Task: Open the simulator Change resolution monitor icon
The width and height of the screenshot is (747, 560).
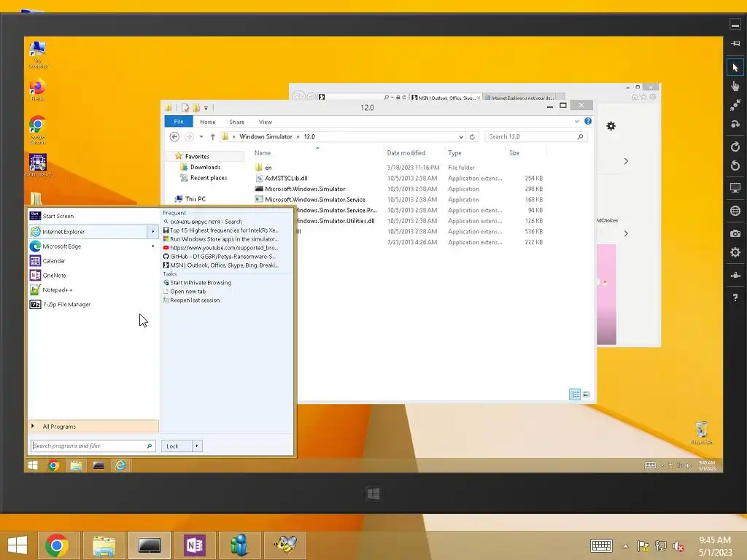Action: (x=735, y=188)
